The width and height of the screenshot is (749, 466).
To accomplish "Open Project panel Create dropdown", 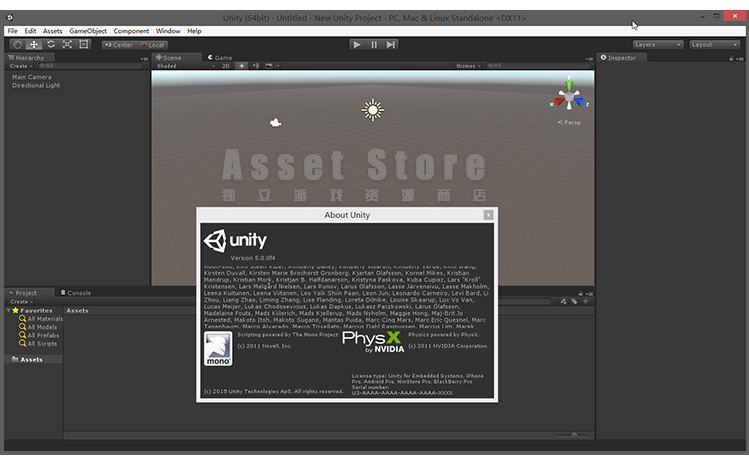I will point(21,302).
